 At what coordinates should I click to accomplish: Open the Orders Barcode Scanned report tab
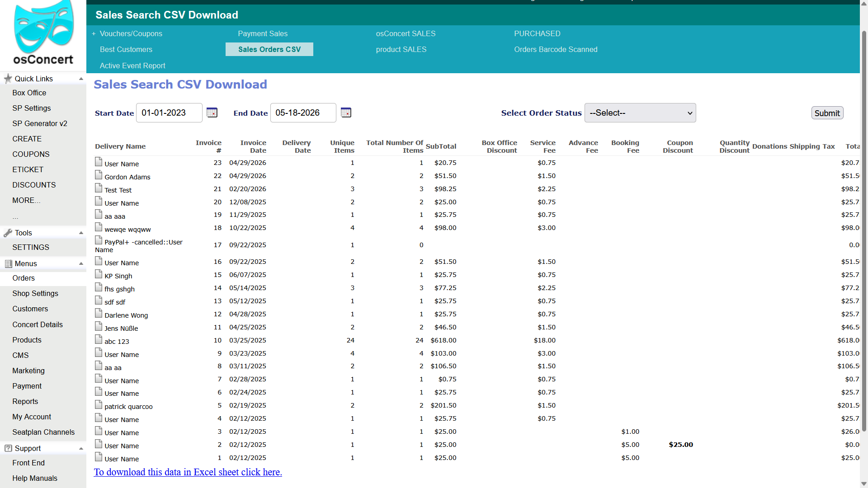[x=556, y=49]
